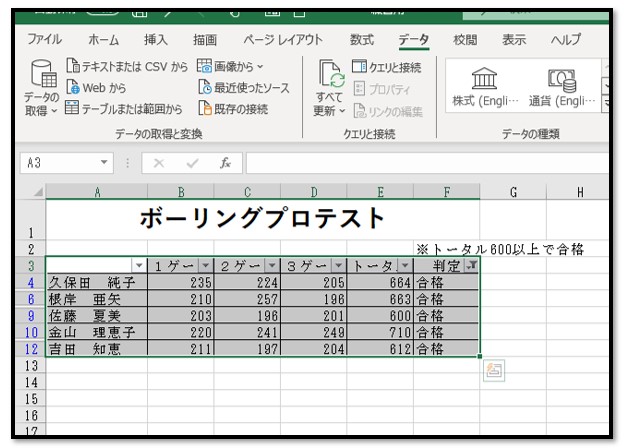Click the Quick Analysis icon below table
Viewport: 624px width, 448px height.
(494, 371)
